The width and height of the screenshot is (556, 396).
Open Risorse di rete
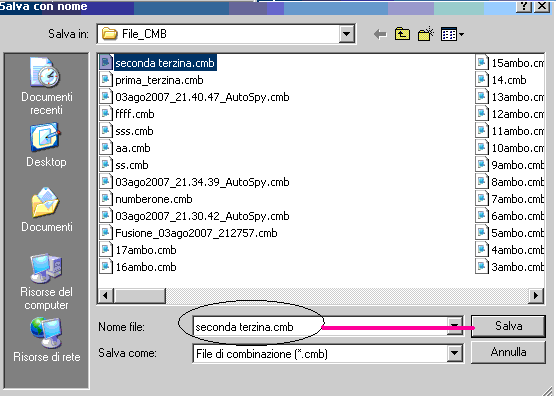coord(46,340)
